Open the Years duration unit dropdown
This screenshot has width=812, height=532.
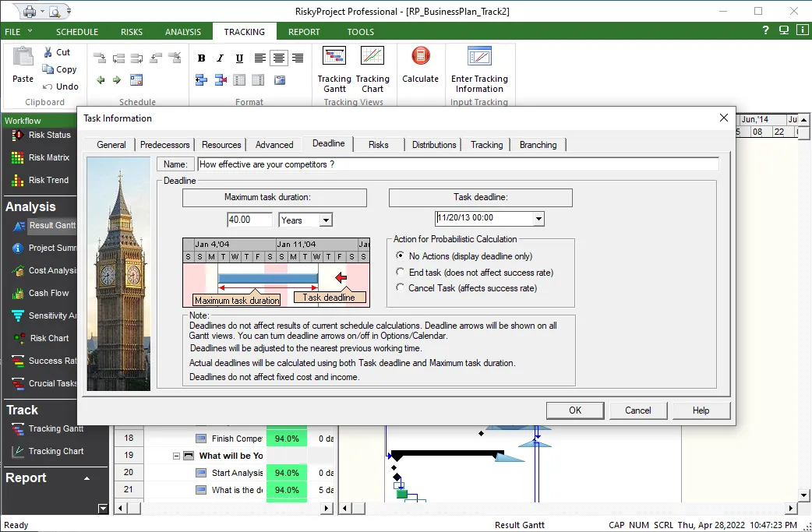(x=326, y=220)
